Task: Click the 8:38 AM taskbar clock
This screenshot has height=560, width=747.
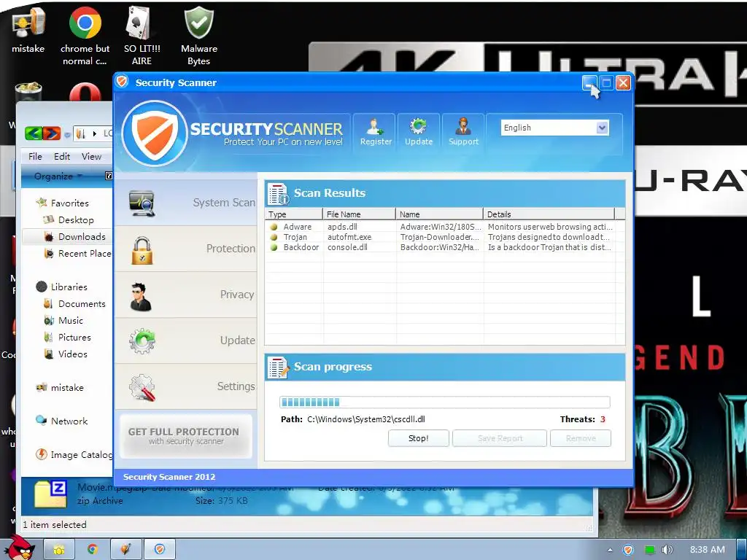Action: (707, 550)
